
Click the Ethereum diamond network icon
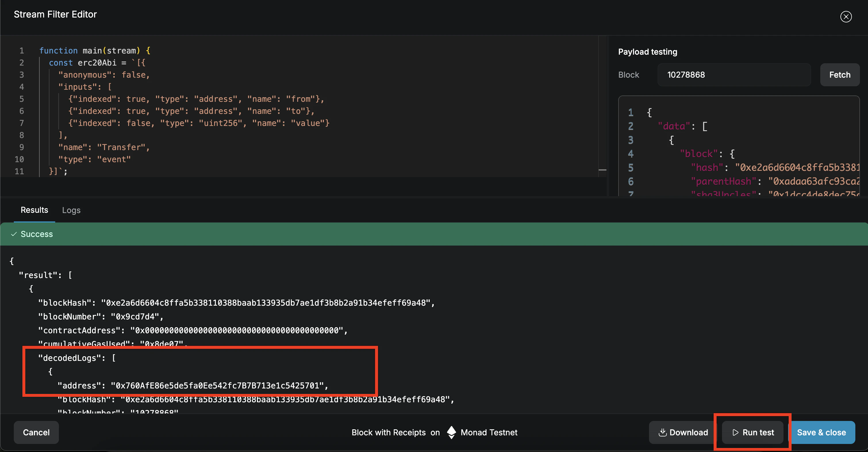pos(451,432)
